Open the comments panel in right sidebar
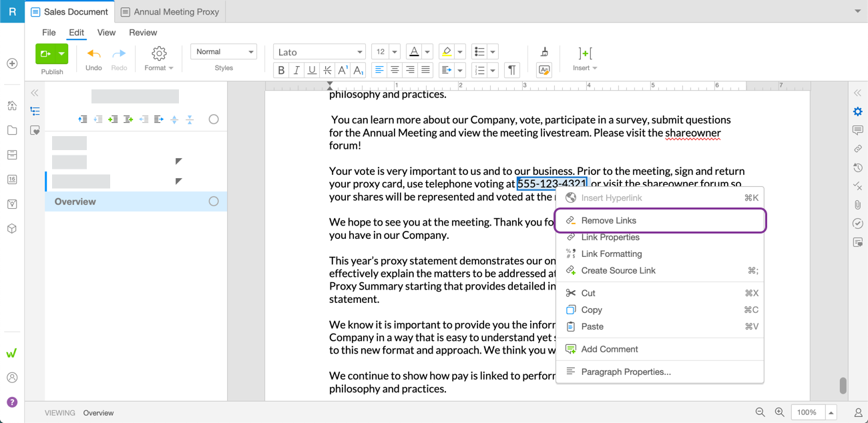868x423 pixels. tap(857, 130)
